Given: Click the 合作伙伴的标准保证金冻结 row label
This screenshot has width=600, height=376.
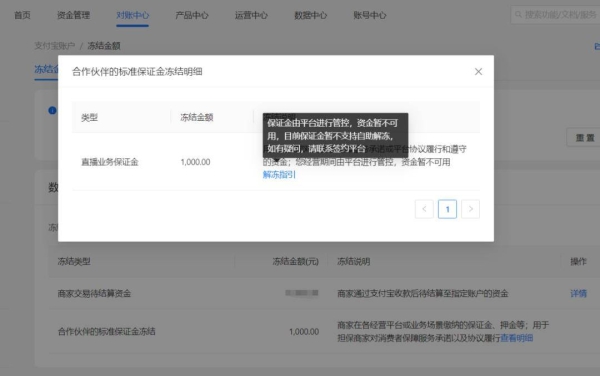Looking at the screenshot, I should pyautogui.click(x=106, y=332).
